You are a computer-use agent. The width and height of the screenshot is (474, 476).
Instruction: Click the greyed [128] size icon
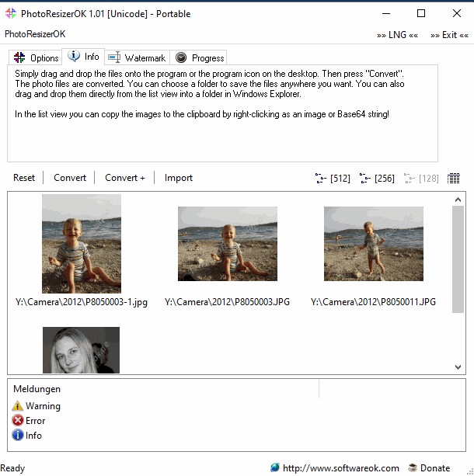tap(410, 178)
